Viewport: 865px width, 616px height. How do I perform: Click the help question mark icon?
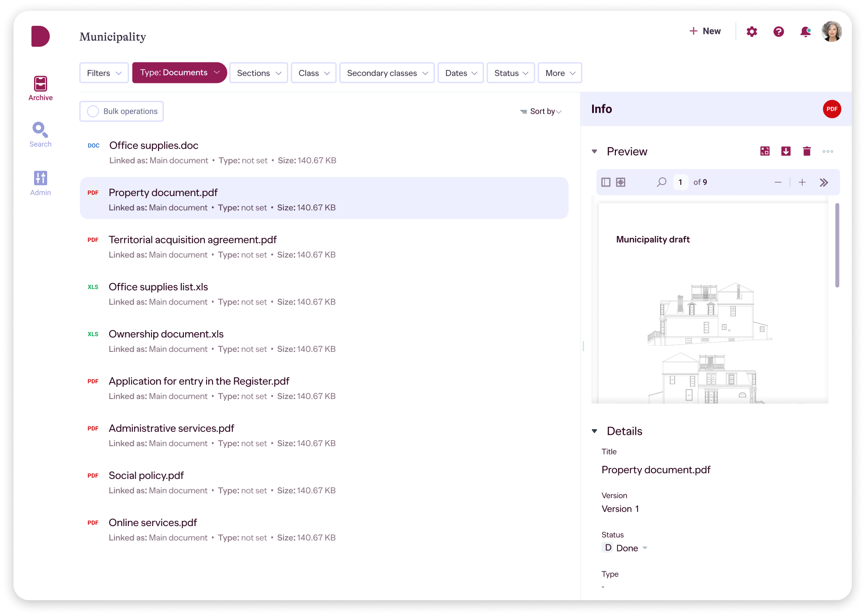click(x=779, y=31)
